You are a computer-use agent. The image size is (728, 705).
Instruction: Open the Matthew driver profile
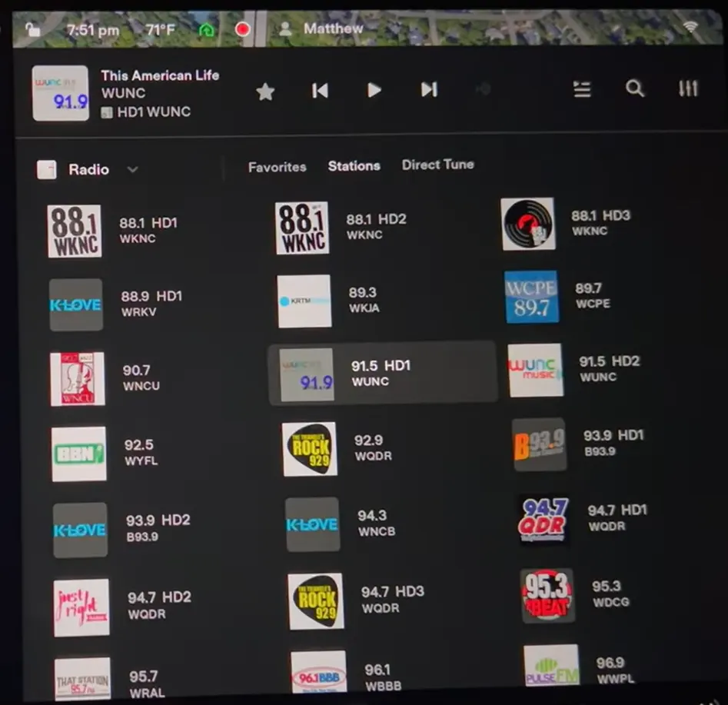tap(321, 28)
